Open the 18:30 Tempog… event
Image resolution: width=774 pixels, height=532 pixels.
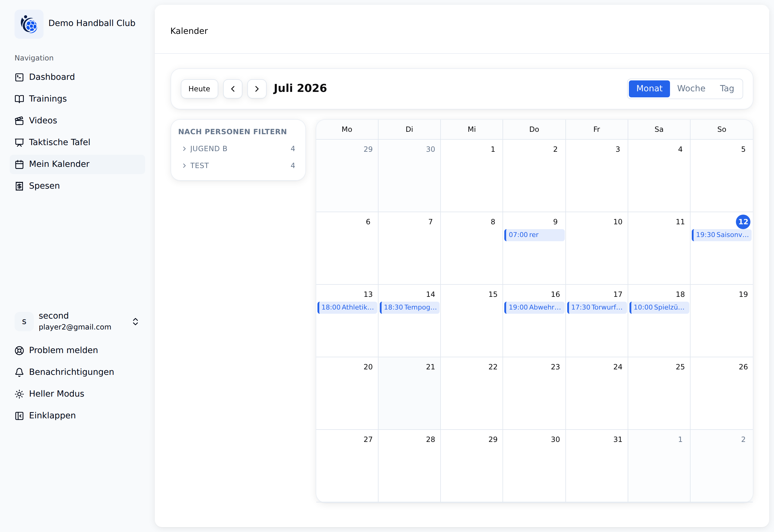(410, 307)
